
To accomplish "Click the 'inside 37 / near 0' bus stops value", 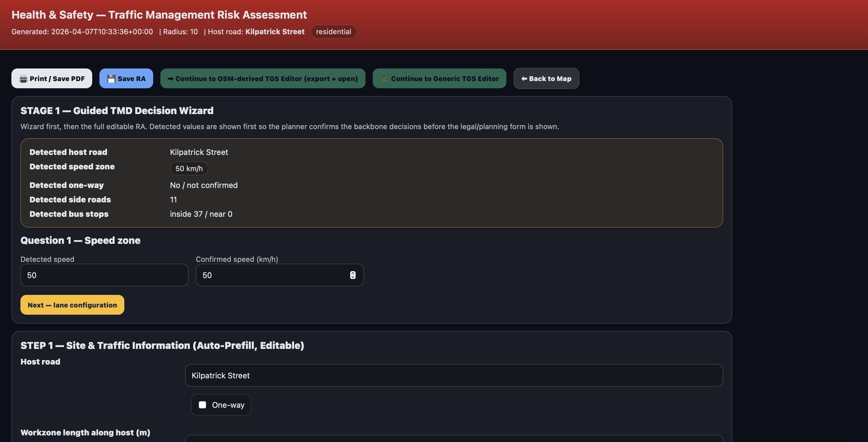I will coord(201,214).
